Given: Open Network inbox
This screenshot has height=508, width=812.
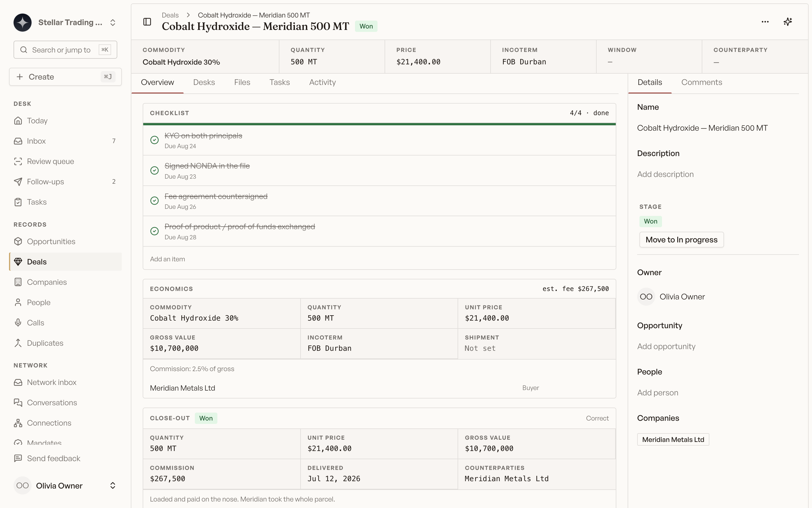Looking at the screenshot, I should click(65, 382).
